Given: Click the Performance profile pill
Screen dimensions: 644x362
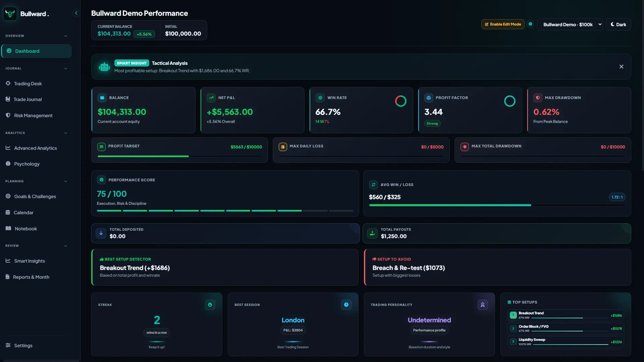Looking at the screenshot, I should [429, 330].
